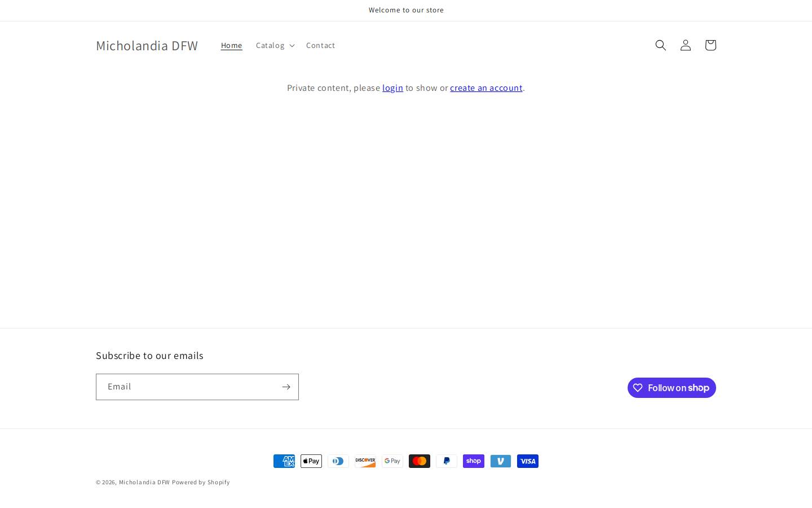The height and width of the screenshot is (508, 812).
Task: Open the footer Micholandia DFW link
Action: (x=144, y=482)
